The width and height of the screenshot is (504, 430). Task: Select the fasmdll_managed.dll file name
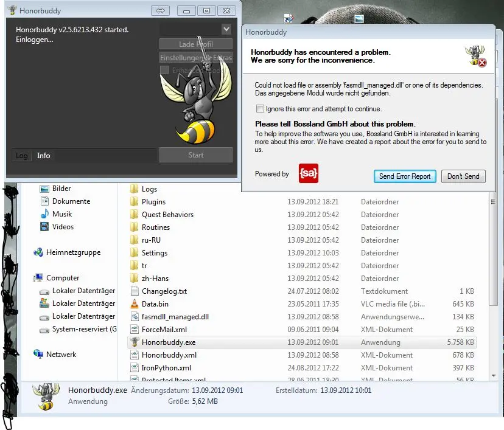[175, 317]
